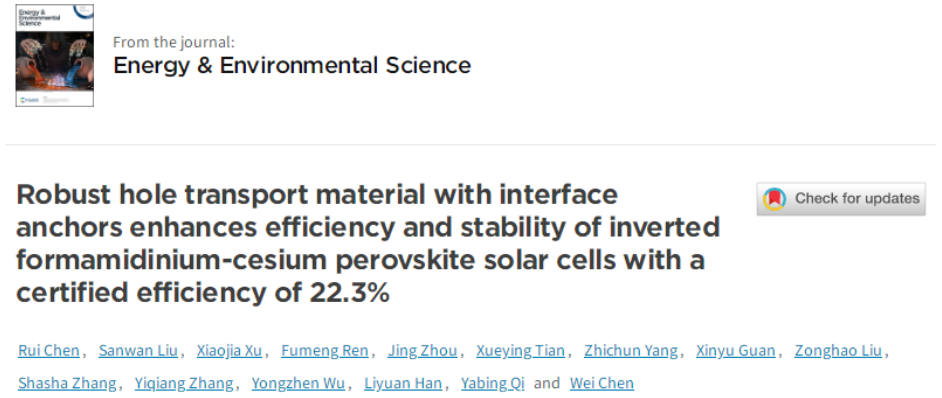Click the Xinyu Guan author link
The width and height of the screenshot is (942, 398).
pos(736,351)
